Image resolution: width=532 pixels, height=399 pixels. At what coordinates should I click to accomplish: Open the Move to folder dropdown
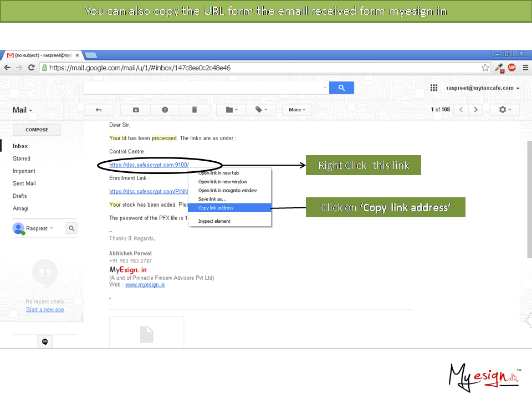point(232,110)
